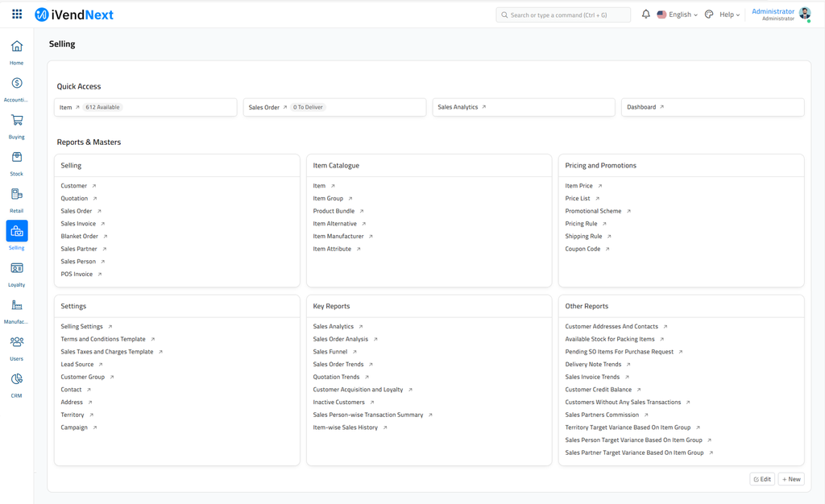Click the notifications bell icon

tap(645, 14)
